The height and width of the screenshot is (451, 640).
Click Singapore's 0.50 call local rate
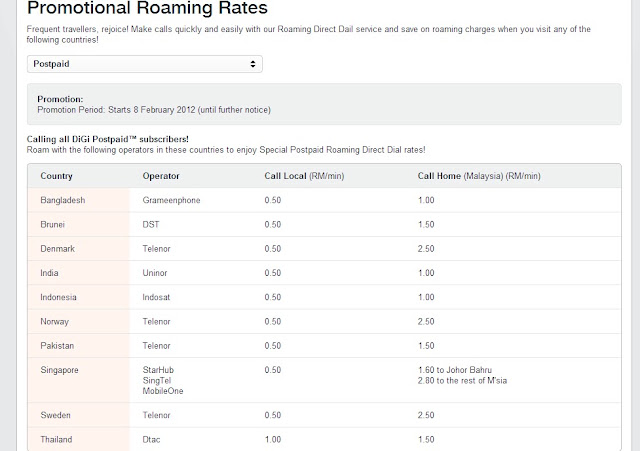(273, 370)
